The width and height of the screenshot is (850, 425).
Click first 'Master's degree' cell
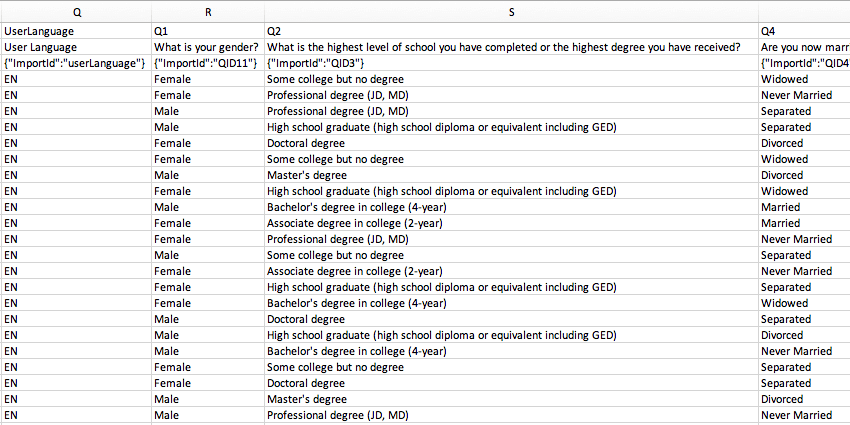tap(511, 175)
